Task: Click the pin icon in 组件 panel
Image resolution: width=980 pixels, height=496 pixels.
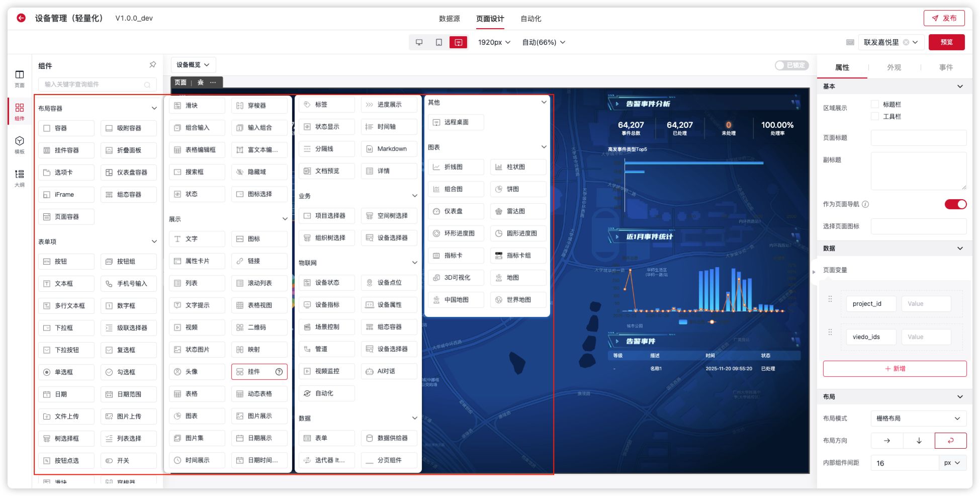Action: [152, 65]
